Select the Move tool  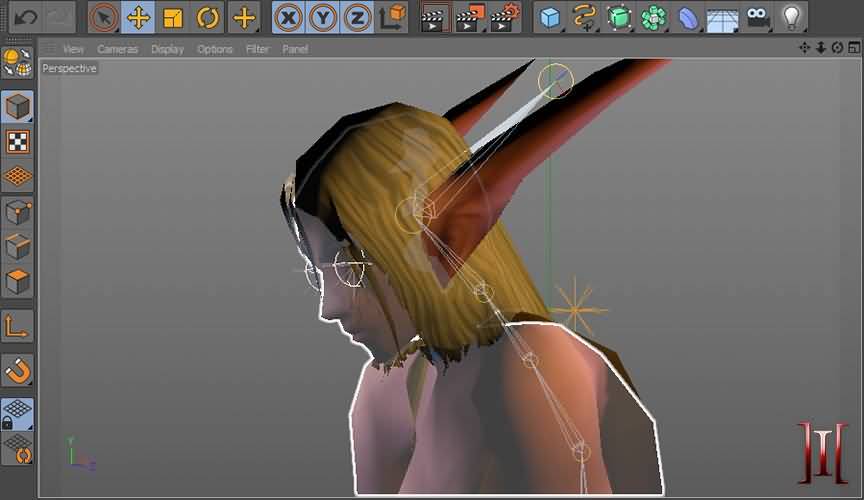[x=138, y=18]
